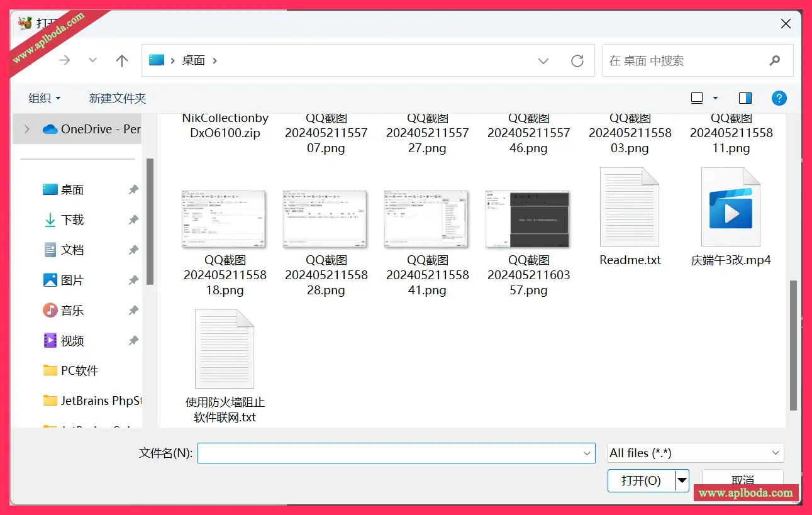Click the Refresh icon in address bar

pos(577,61)
